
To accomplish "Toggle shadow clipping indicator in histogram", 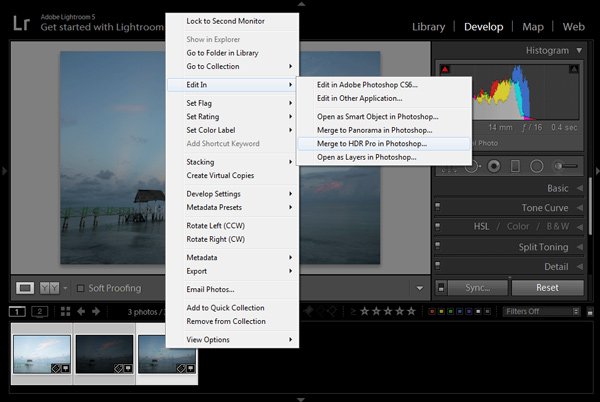I will tap(446, 70).
